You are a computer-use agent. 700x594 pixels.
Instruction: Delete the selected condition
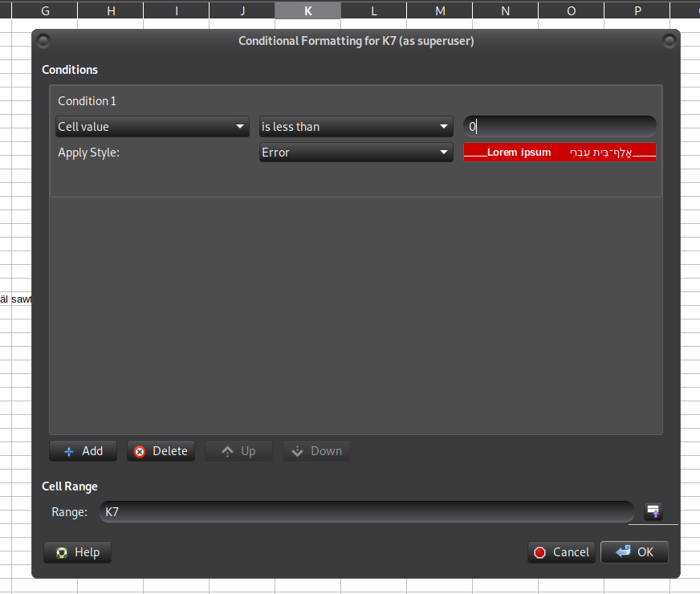pos(161,451)
